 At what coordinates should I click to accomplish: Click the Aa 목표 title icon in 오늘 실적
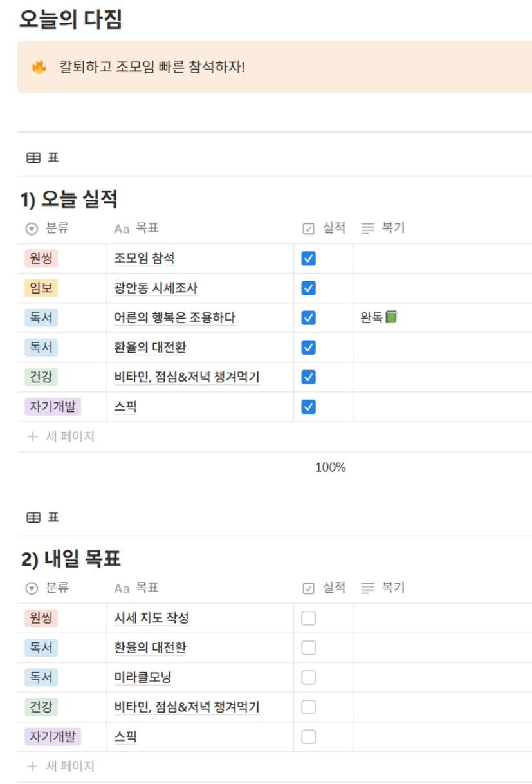[x=122, y=229]
